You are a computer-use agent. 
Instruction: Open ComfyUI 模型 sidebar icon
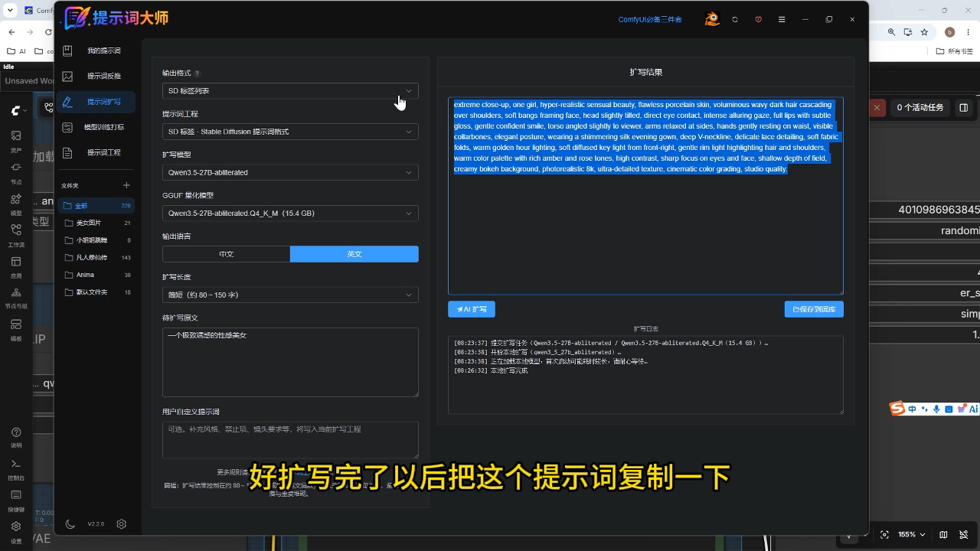[x=16, y=204]
